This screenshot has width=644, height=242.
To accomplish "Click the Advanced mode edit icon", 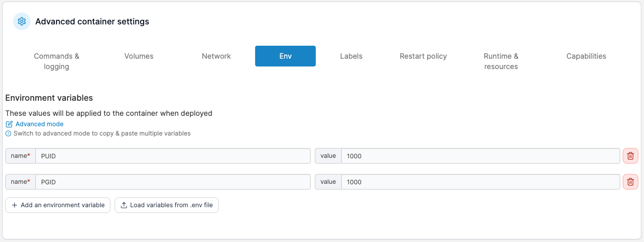I will (9, 124).
